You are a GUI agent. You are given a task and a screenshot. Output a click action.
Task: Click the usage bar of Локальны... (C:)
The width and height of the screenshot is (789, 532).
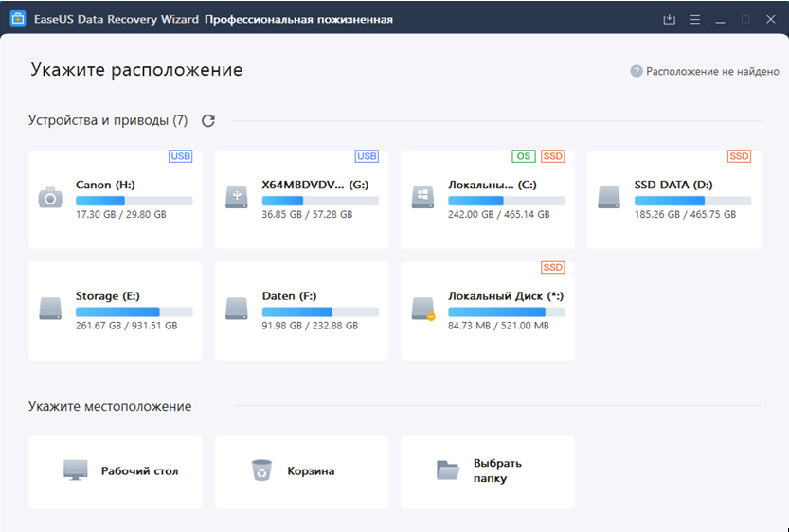506,201
